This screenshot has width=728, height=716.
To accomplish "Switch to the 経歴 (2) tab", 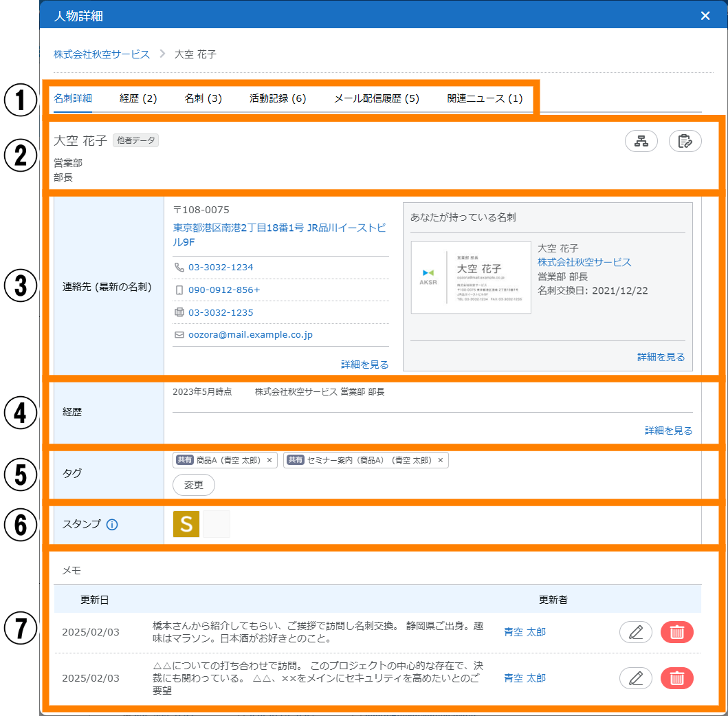I will click(138, 98).
